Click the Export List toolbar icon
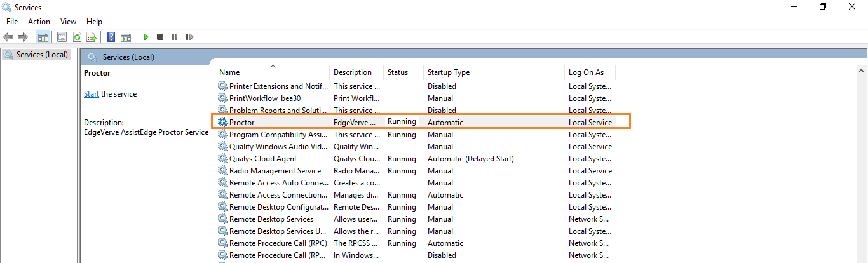This screenshot has width=868, height=263. click(x=92, y=37)
